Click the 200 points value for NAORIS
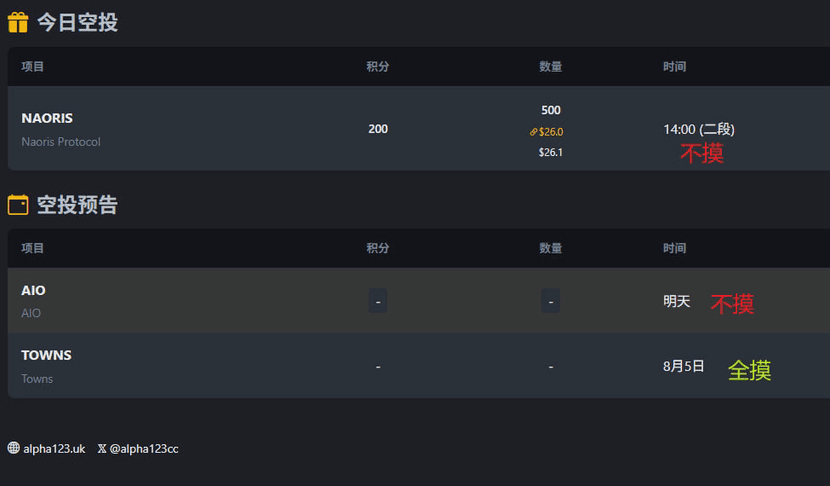 [378, 129]
